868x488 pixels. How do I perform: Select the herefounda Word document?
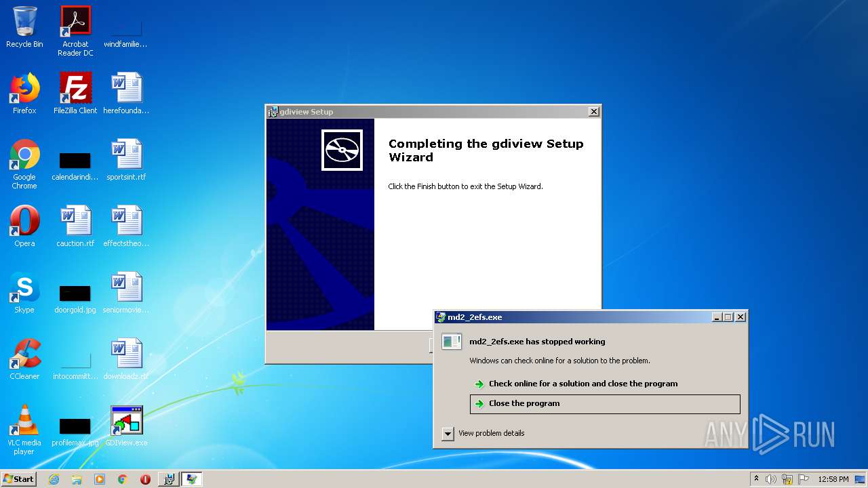pos(126,94)
